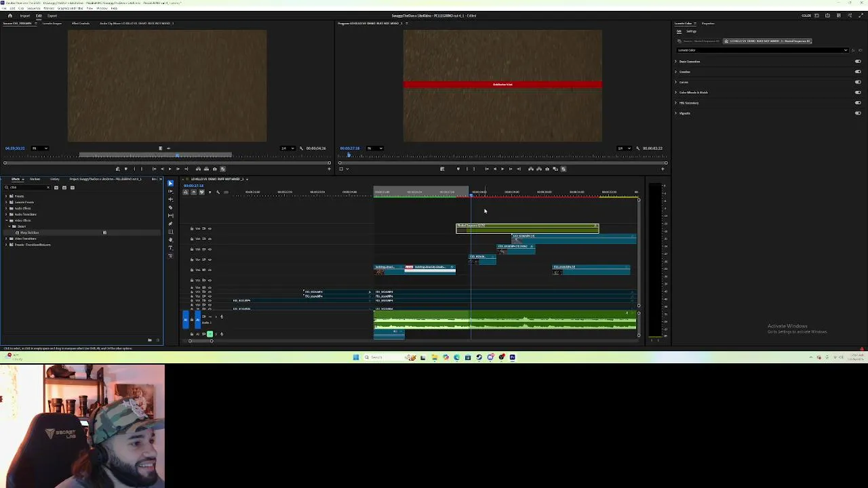Play the Program monitor sequence
This screenshot has width=868, height=488.
point(502,169)
